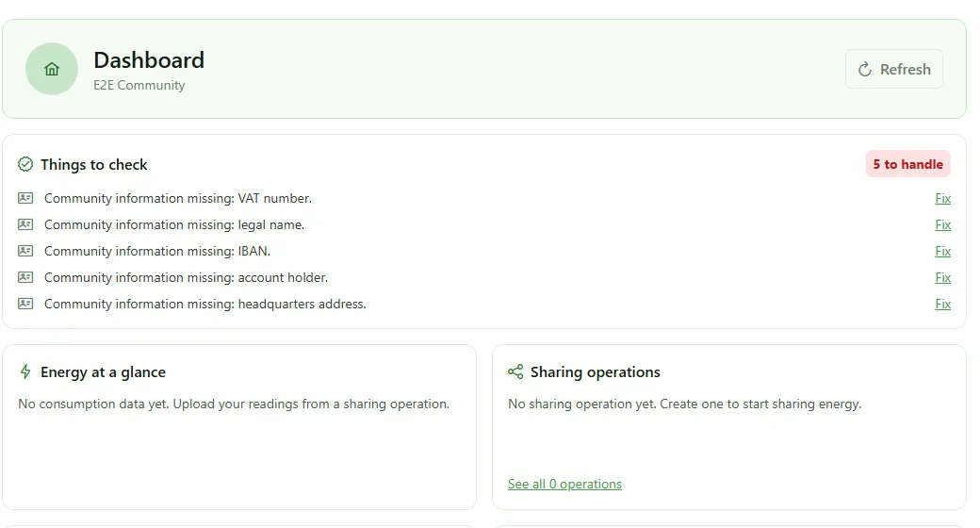980x528 pixels.
Task: Click the E2E Community subtitle
Action: coord(139,85)
